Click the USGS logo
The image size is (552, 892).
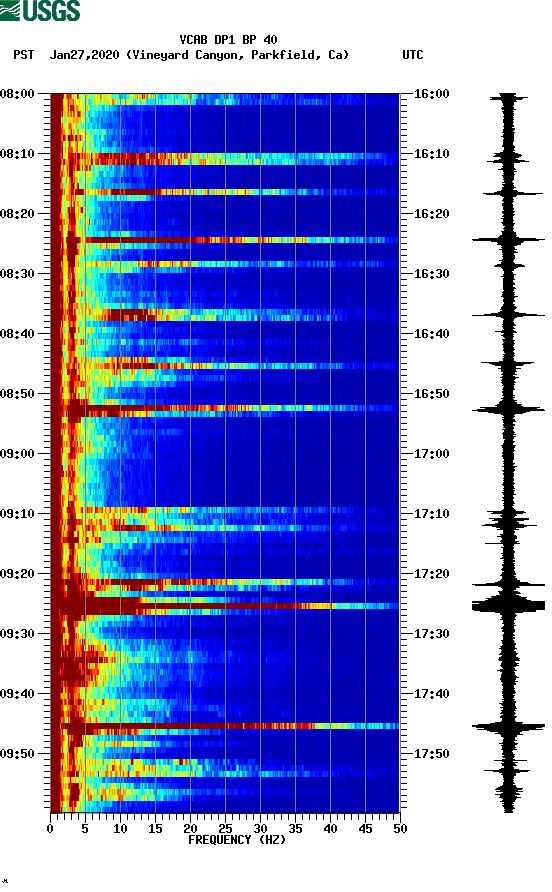pos(40,10)
